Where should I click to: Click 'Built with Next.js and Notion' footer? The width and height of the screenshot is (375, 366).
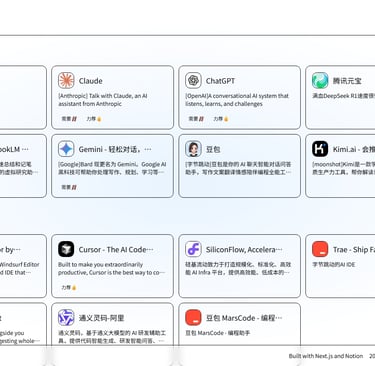(326, 356)
